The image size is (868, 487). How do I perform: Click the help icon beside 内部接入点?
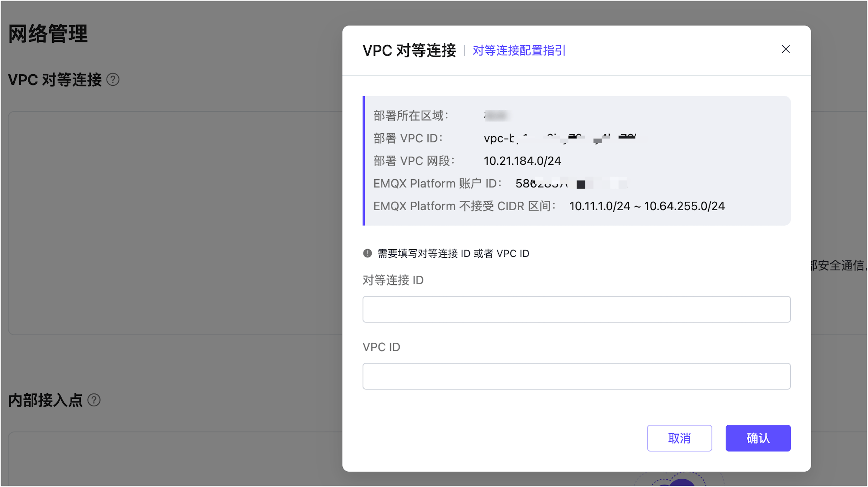point(95,400)
